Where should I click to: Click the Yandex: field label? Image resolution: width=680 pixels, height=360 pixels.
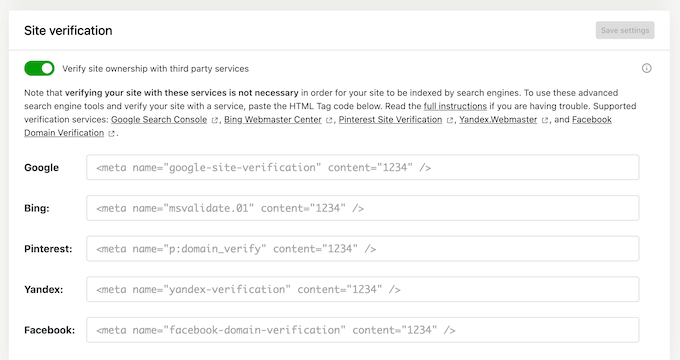click(x=43, y=290)
